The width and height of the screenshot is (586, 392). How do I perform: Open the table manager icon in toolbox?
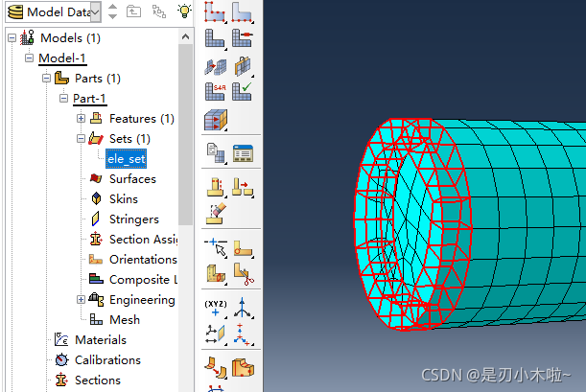(243, 152)
